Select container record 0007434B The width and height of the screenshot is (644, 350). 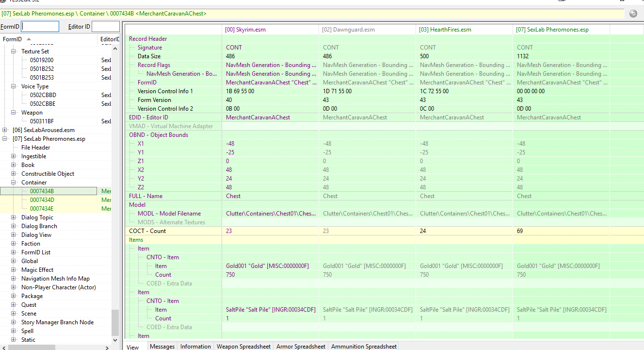click(42, 191)
